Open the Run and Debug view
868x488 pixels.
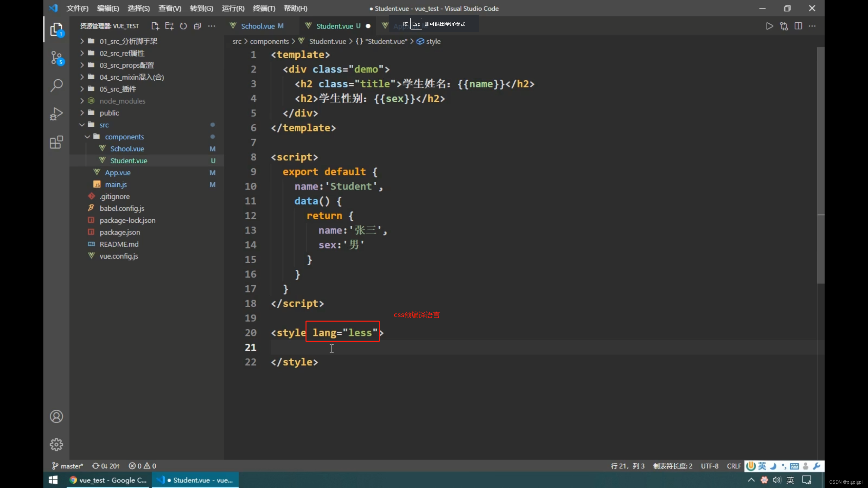pyautogui.click(x=57, y=114)
